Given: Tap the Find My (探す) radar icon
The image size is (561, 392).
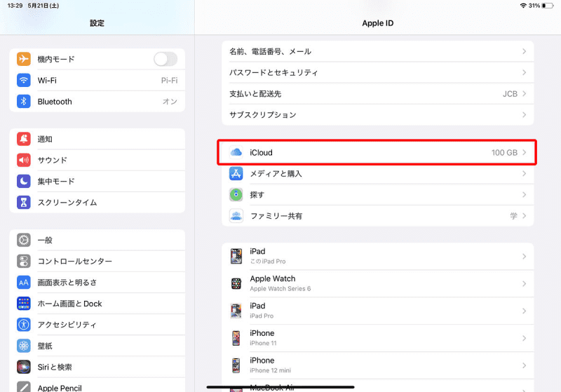Looking at the screenshot, I should 236,194.
